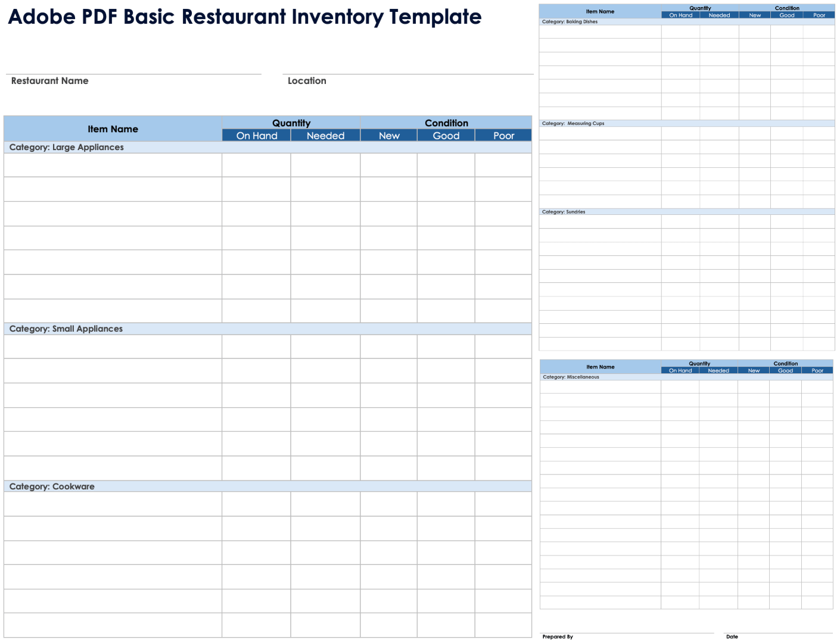
Task: Select the Category: Cookware row
Action: [x=267, y=486]
